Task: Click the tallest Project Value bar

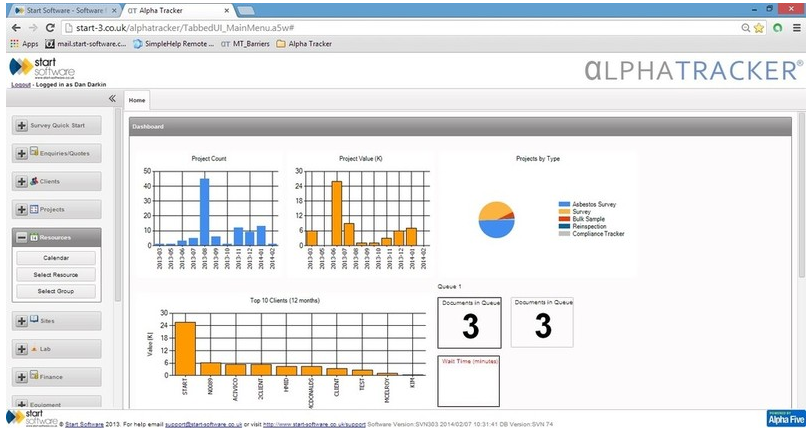Action: 337,213
